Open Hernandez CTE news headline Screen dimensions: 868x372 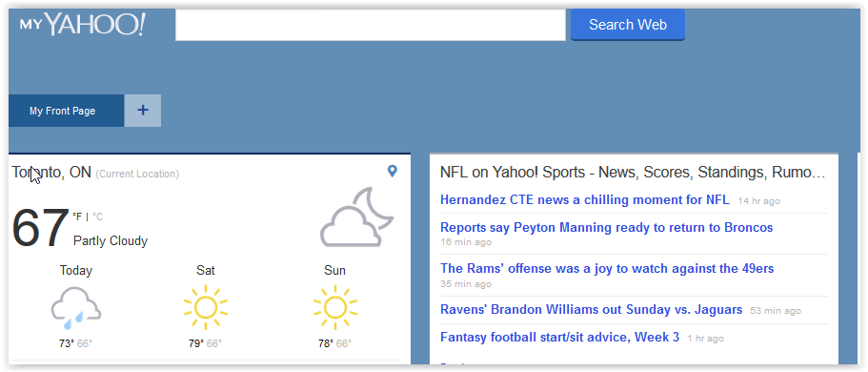click(585, 199)
